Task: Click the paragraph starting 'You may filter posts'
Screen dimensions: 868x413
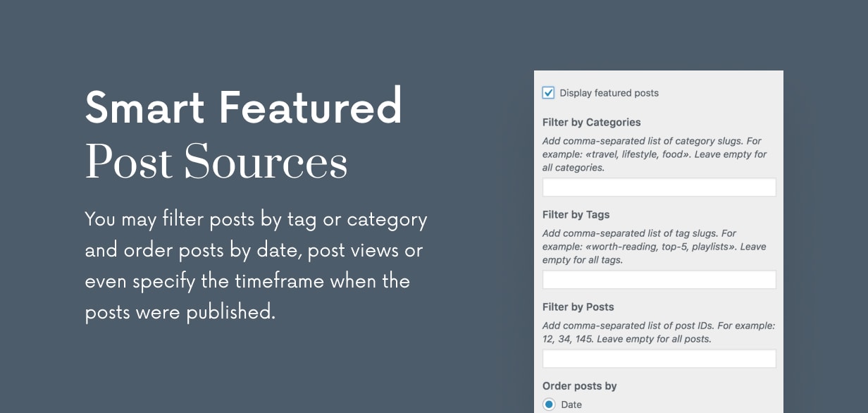Action: click(x=255, y=265)
